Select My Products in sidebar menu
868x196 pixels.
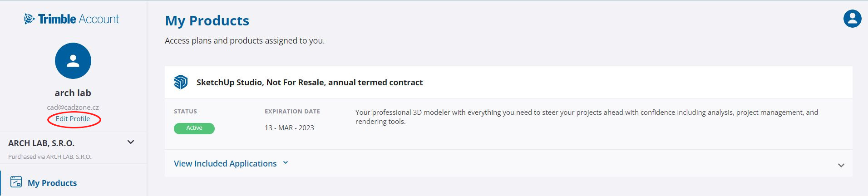pos(52,183)
